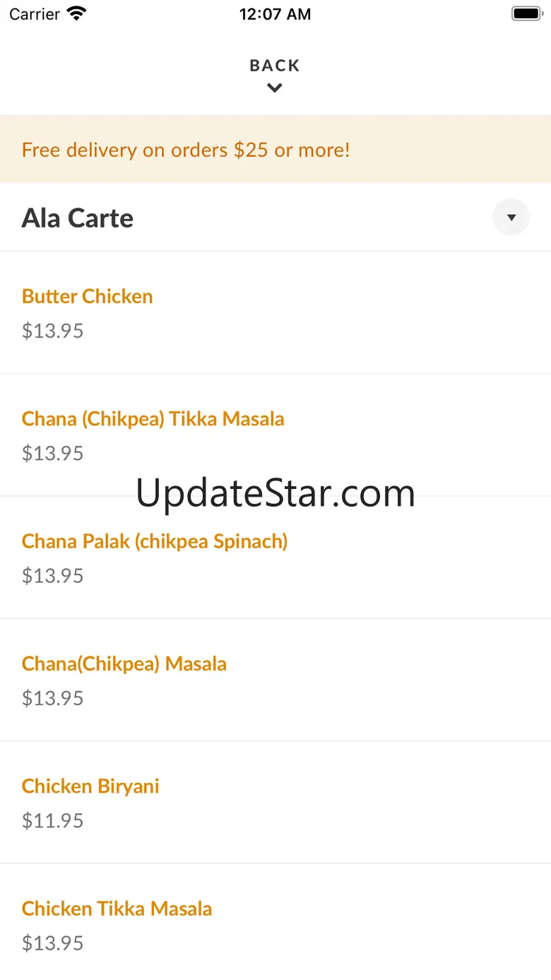Viewport: 551px width, 980px height.
Task: Tap the Wi-Fi icon in status bar
Action: tap(76, 13)
